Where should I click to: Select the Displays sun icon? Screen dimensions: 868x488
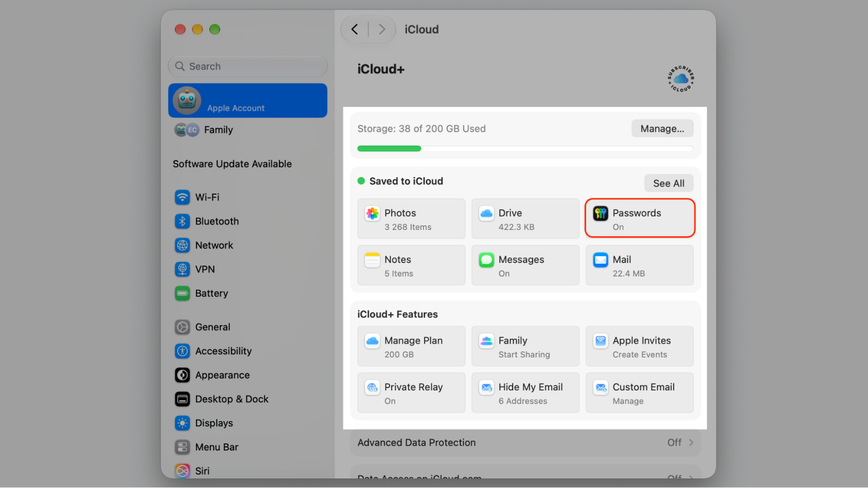(x=182, y=423)
